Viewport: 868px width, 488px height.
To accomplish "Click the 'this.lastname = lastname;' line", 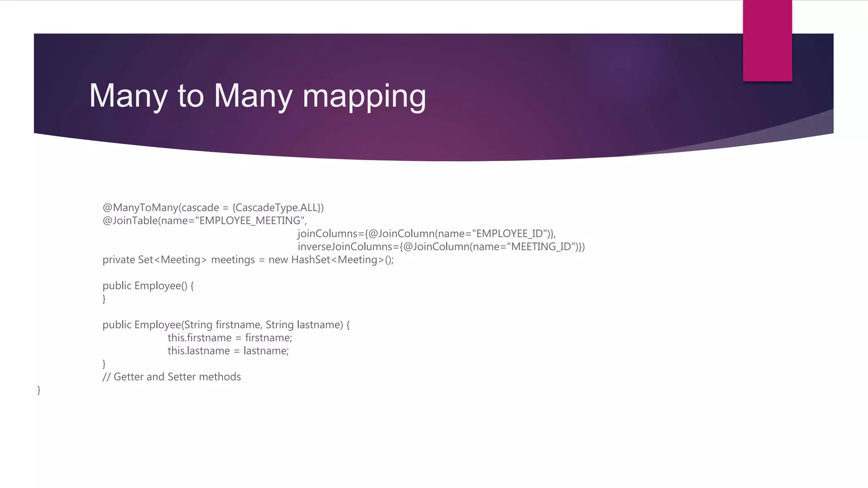I will tap(228, 351).
